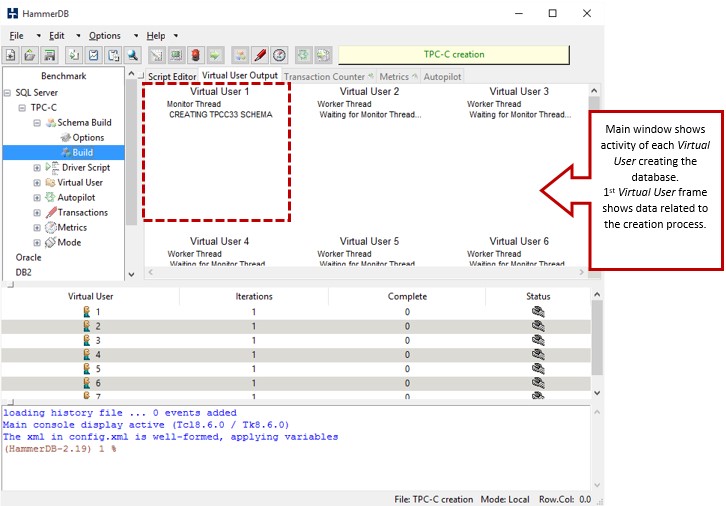Select the DB2 benchmark entry
The image size is (726, 506).
[24, 272]
